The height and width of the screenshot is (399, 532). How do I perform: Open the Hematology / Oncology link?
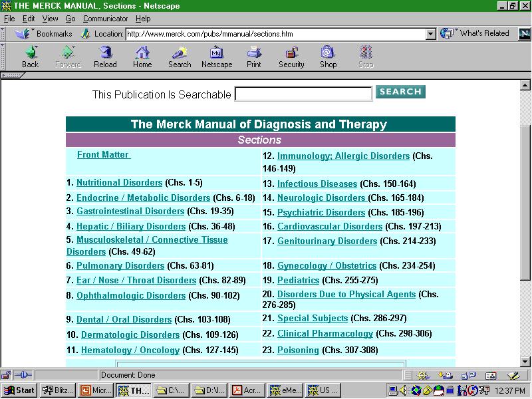click(130, 350)
